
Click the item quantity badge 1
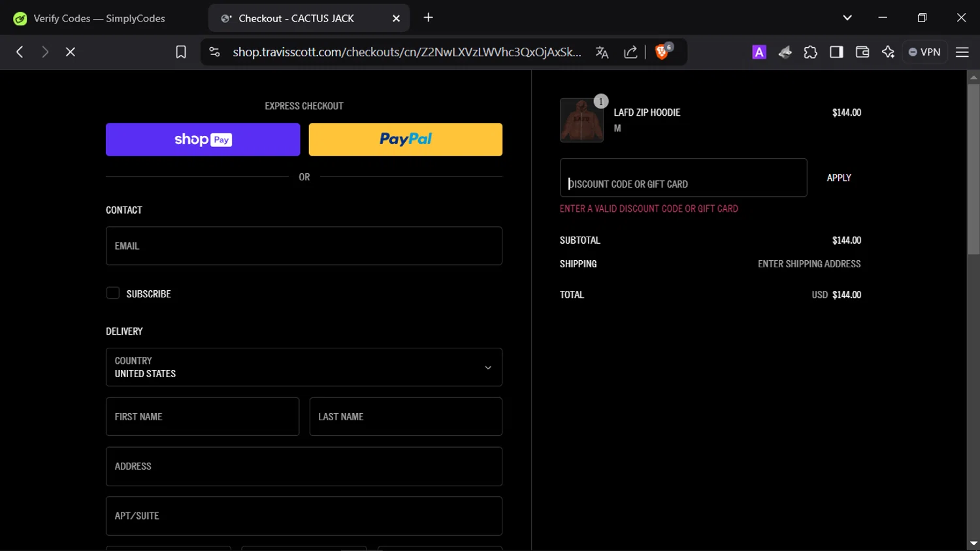click(x=601, y=101)
